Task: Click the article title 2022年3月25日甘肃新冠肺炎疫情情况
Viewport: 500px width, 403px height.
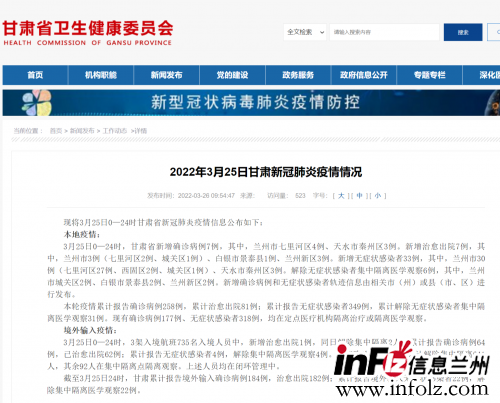Action: tap(266, 172)
